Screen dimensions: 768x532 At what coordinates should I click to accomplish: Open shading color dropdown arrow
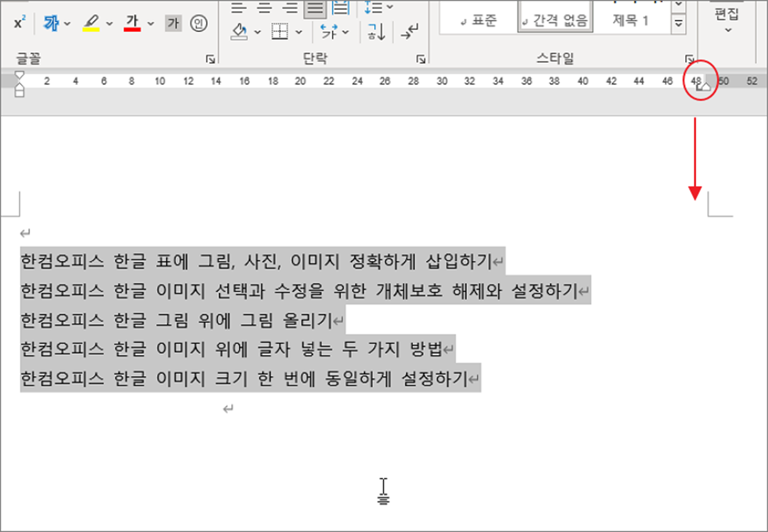(x=257, y=31)
